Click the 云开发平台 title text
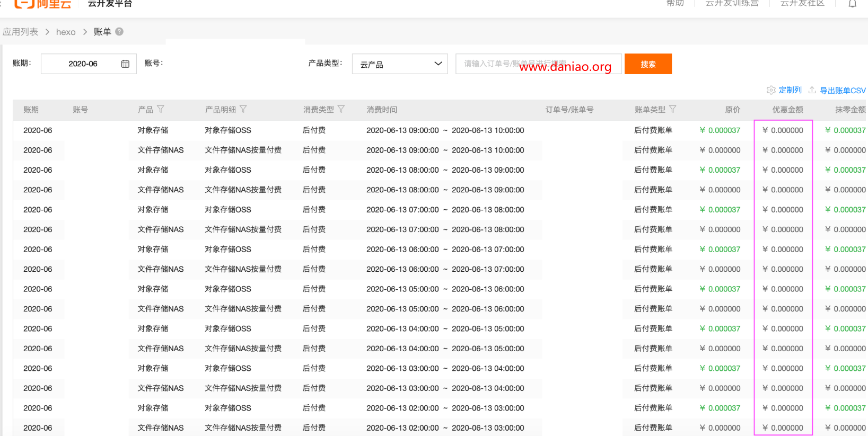Image resolution: width=868 pixels, height=436 pixels. coord(110,3)
